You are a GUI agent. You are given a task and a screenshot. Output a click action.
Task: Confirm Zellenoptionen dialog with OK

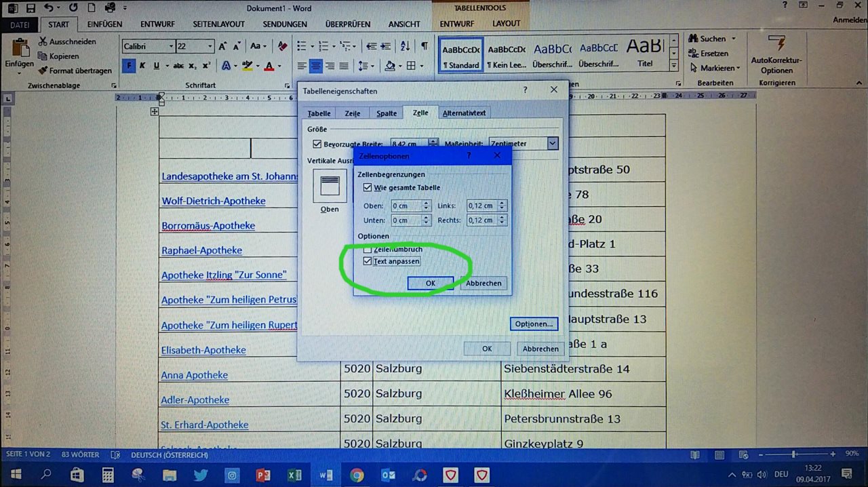point(431,284)
